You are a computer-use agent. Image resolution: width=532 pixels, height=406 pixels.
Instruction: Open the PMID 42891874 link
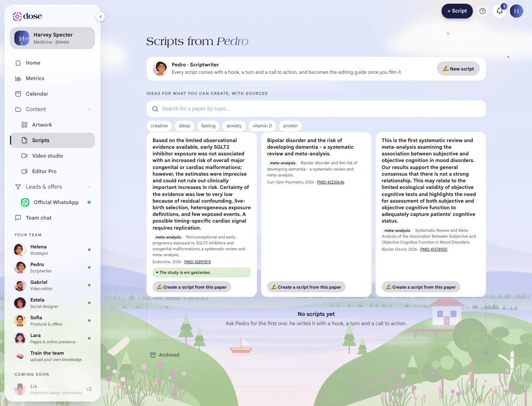tap(197, 262)
